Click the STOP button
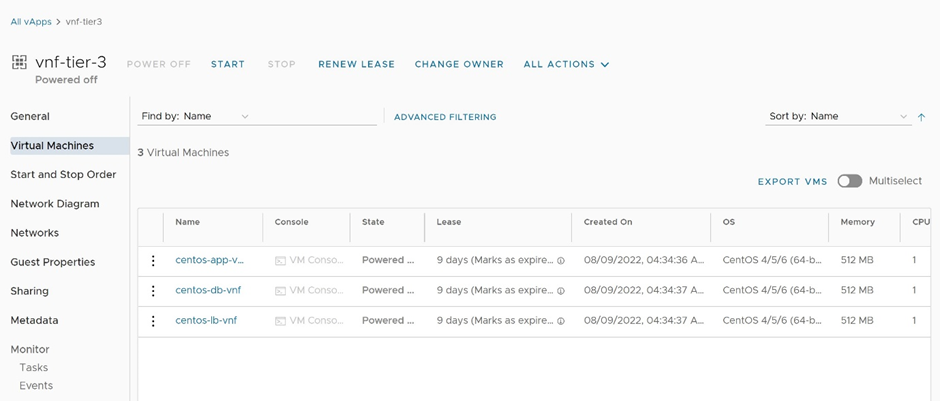 pos(281,64)
